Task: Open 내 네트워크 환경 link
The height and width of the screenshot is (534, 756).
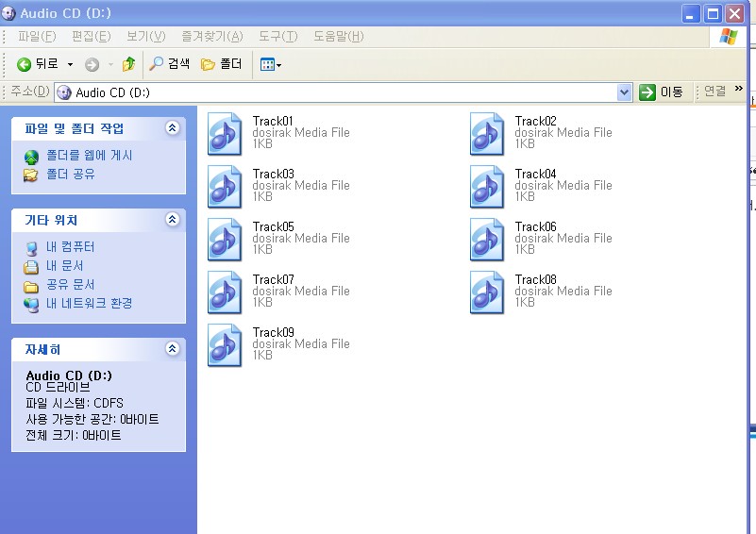Action: 90,304
